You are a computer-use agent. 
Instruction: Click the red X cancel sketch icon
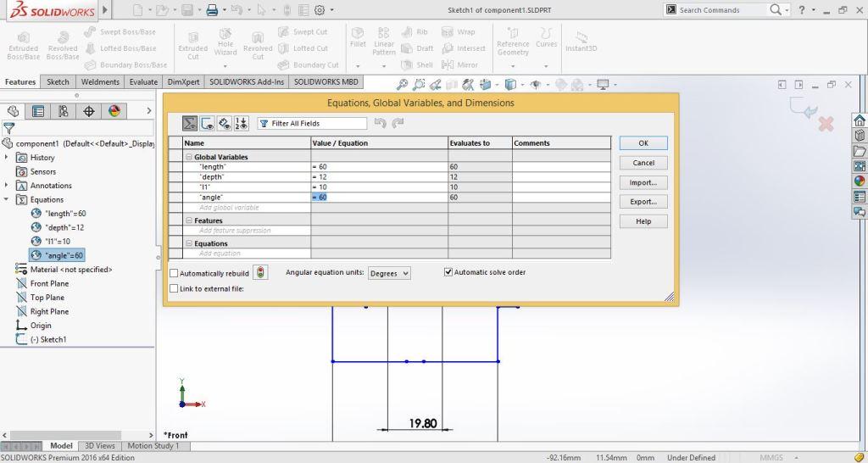point(826,124)
